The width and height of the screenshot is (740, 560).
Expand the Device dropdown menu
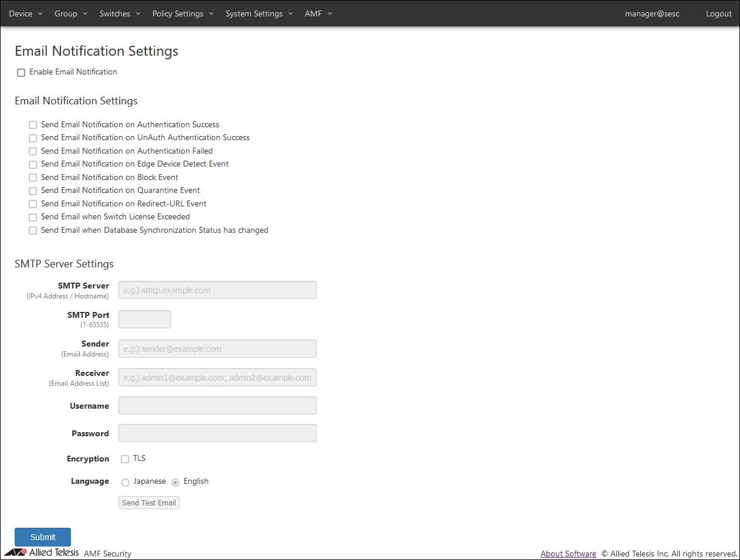point(25,13)
